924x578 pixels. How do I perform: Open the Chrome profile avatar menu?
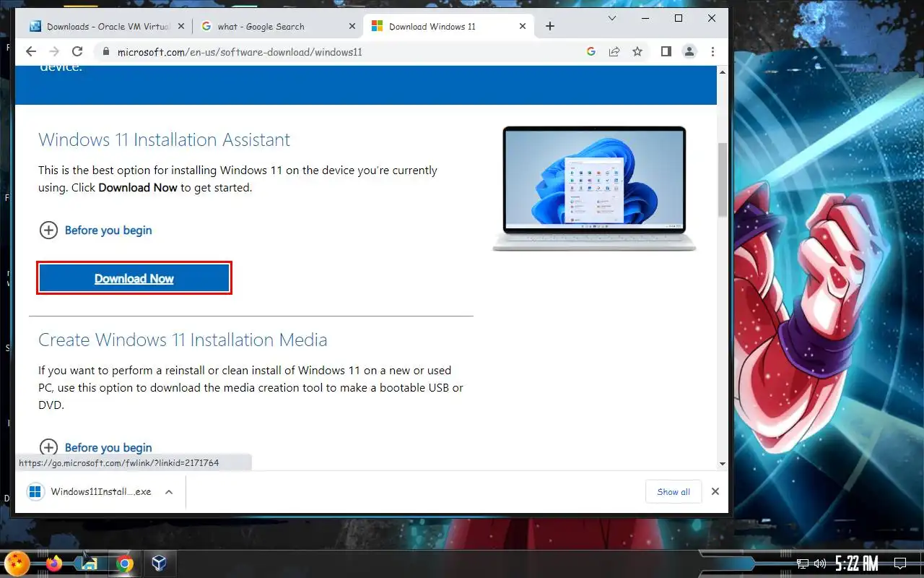(x=689, y=51)
